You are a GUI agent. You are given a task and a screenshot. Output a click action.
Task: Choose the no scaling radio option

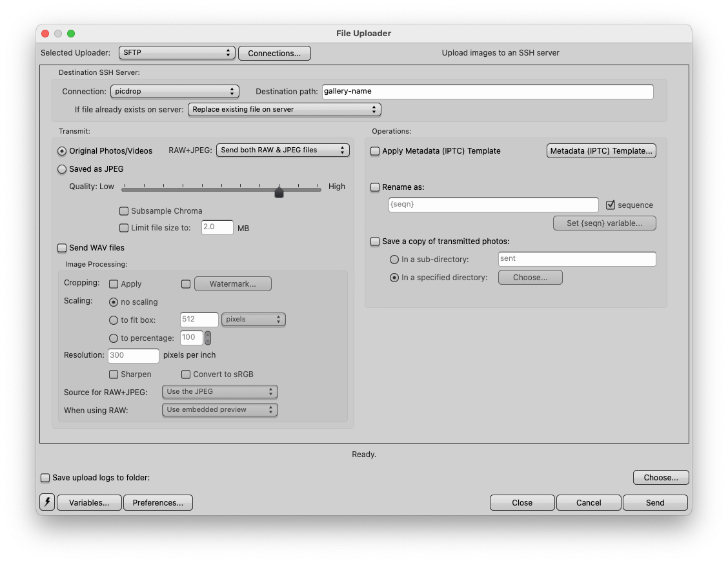click(114, 302)
